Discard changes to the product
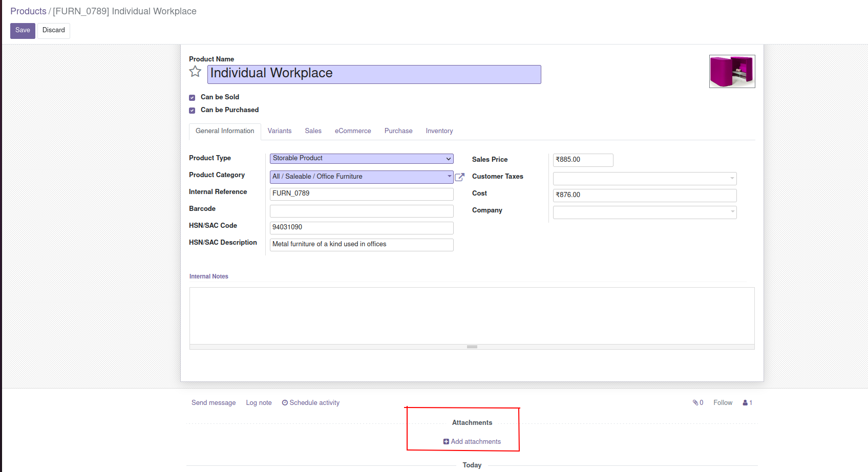The height and width of the screenshot is (472, 868). (53, 31)
